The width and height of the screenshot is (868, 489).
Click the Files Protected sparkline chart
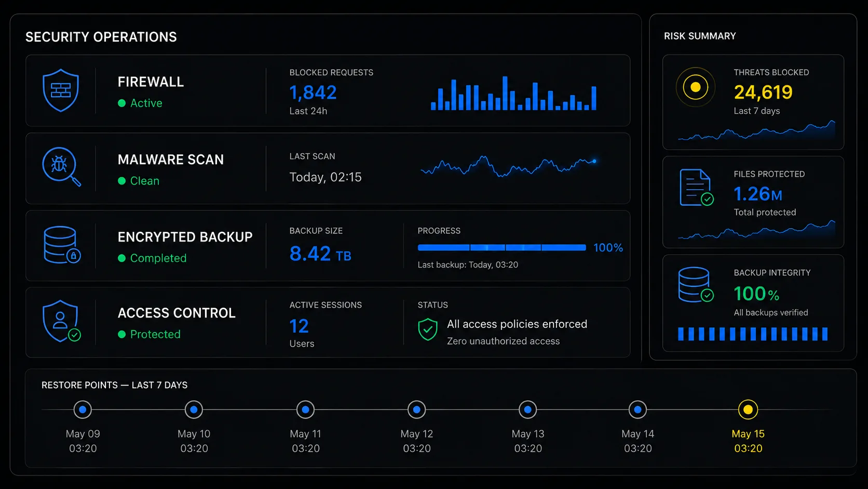pos(756,230)
